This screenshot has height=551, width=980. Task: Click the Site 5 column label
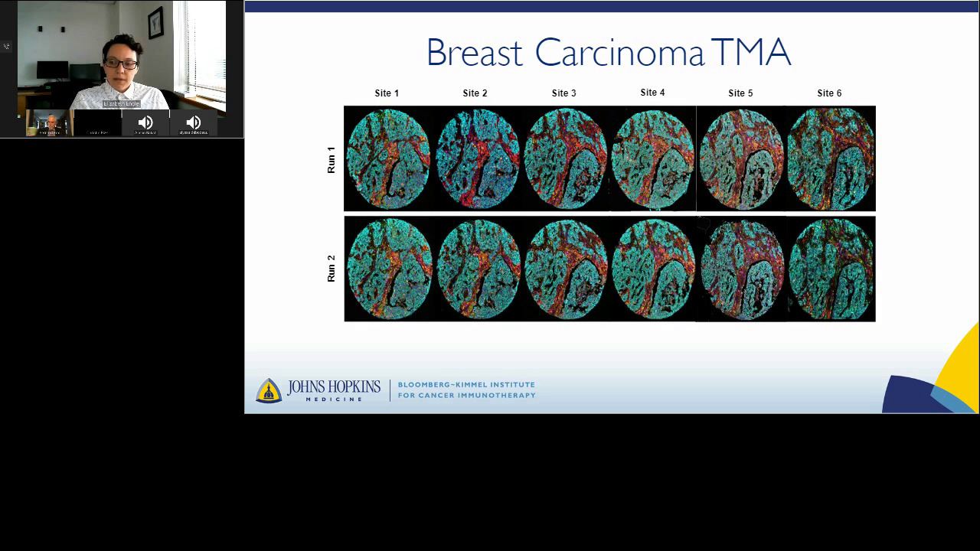[x=740, y=93]
